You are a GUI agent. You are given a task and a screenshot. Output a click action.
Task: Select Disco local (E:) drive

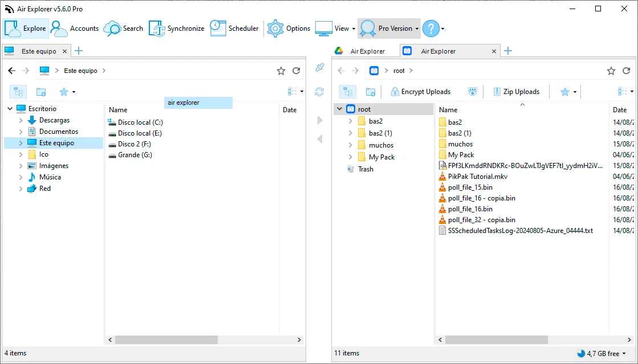(x=140, y=133)
